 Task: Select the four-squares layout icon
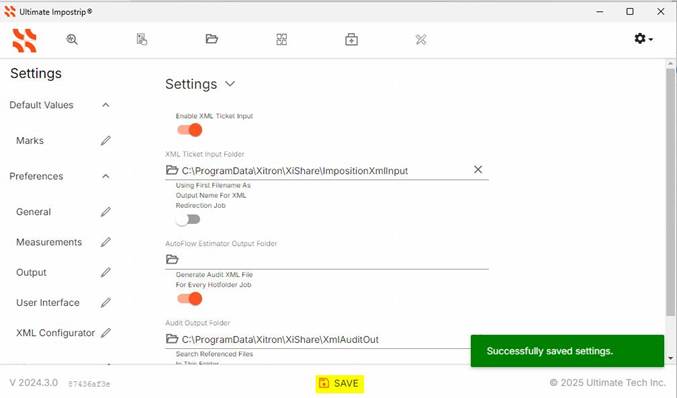tap(282, 40)
